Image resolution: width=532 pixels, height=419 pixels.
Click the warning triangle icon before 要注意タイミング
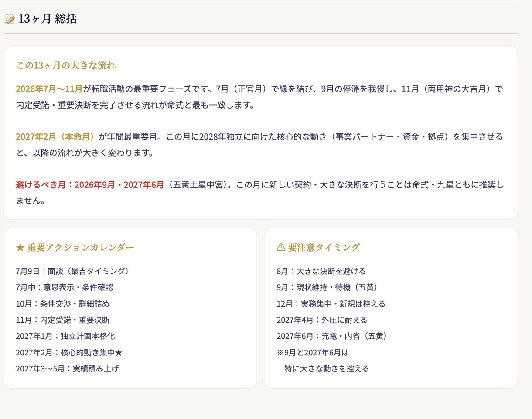click(281, 247)
